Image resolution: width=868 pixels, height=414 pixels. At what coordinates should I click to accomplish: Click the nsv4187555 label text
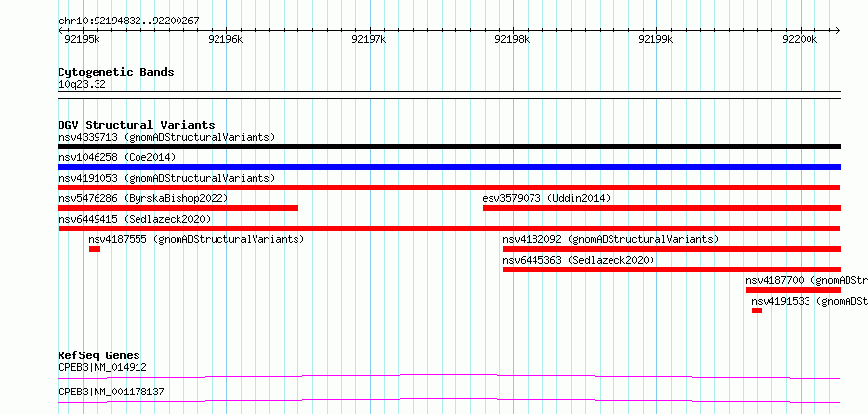[x=196, y=239]
